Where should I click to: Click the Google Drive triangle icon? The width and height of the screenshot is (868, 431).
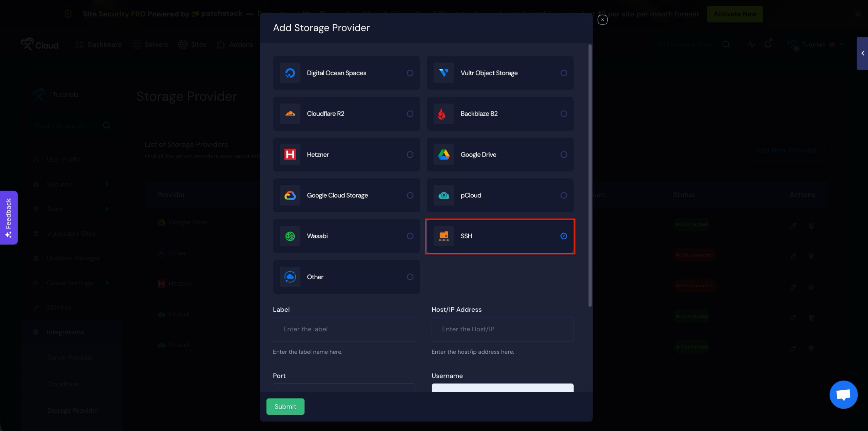443,155
